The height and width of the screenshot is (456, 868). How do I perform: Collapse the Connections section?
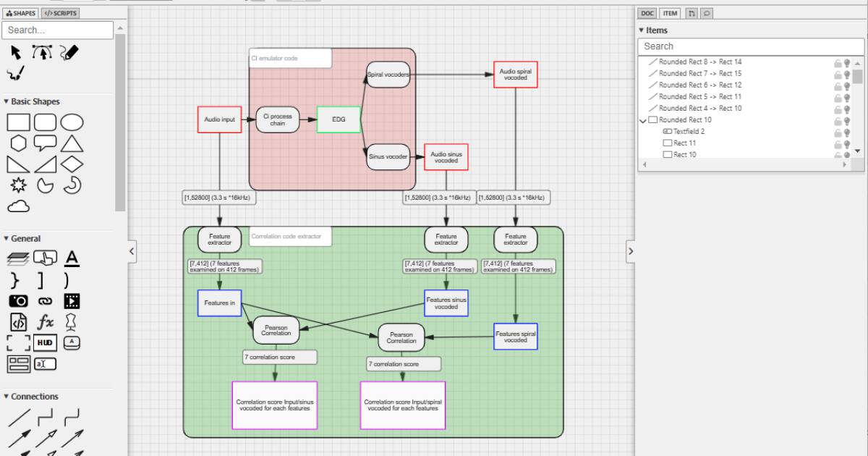pos(7,396)
